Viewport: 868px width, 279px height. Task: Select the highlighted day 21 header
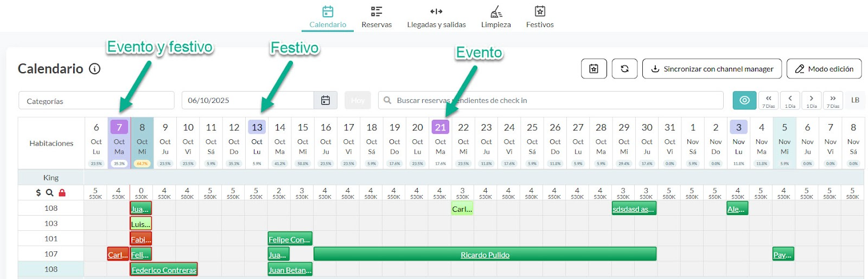pyautogui.click(x=440, y=127)
